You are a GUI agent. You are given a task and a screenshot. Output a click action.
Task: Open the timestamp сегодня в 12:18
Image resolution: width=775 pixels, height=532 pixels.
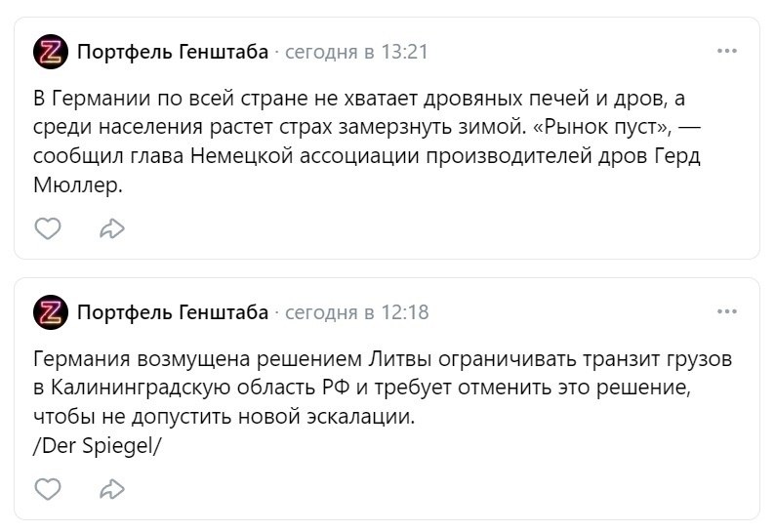click(357, 312)
